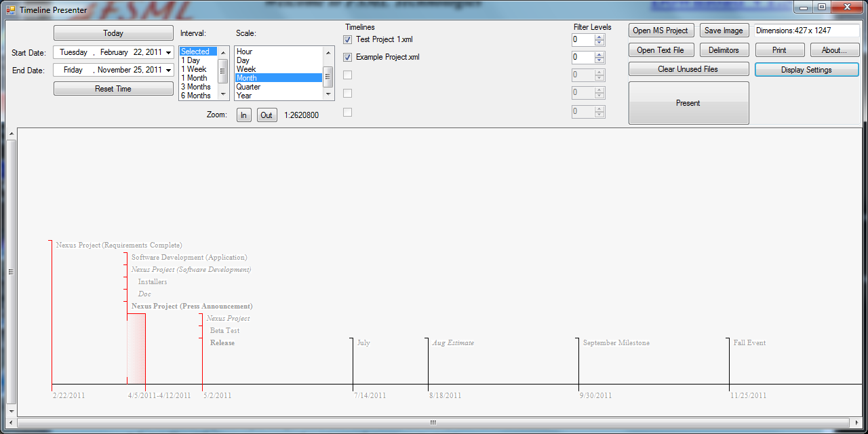Decrement the second filter level spinner
Screen dimensions: 868x434
(x=599, y=61)
